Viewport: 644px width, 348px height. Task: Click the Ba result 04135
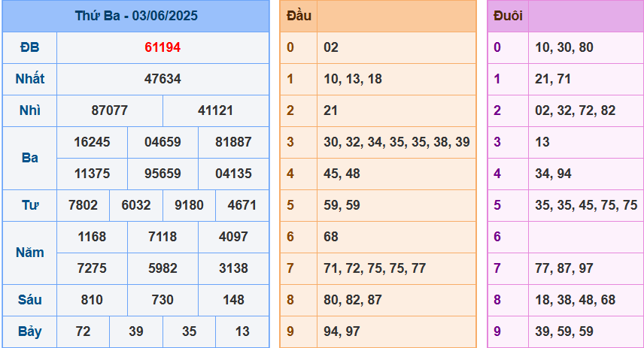(x=233, y=174)
